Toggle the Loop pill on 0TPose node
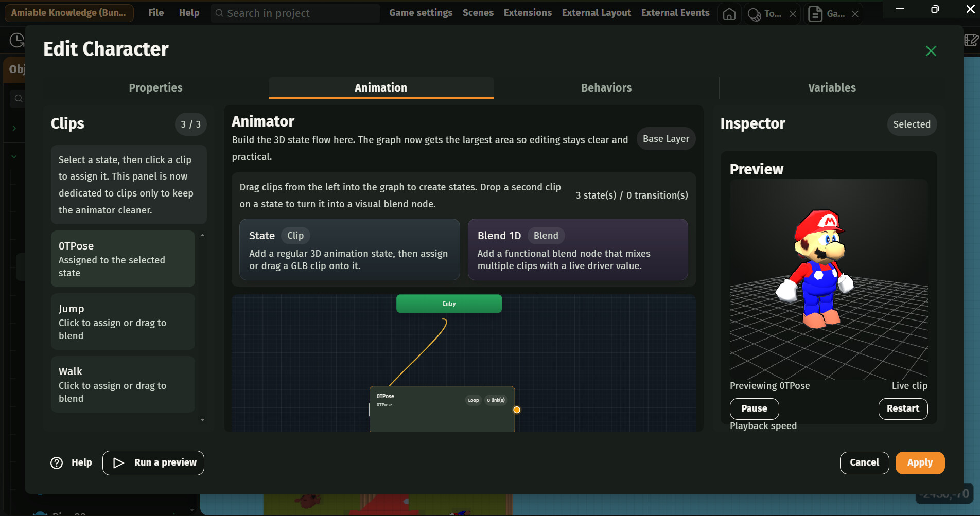The height and width of the screenshot is (516, 980). tap(473, 400)
